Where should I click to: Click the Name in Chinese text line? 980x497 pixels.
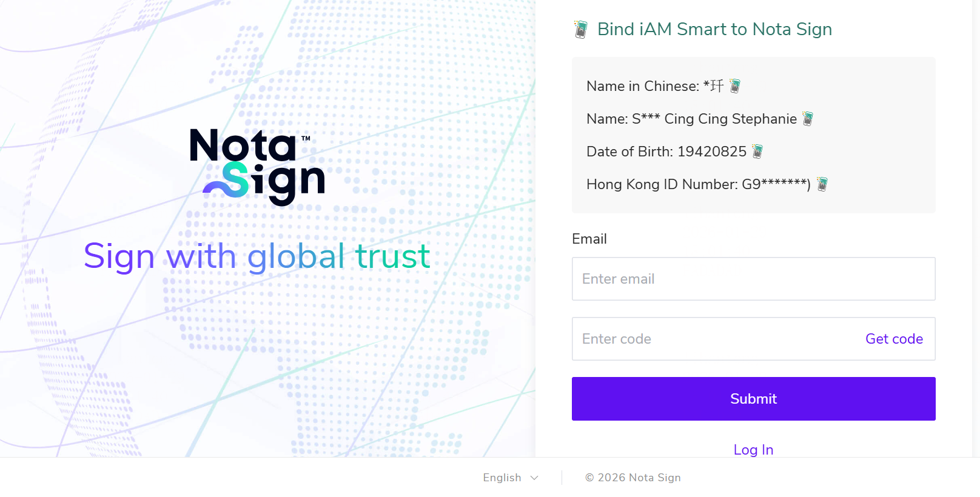654,86
